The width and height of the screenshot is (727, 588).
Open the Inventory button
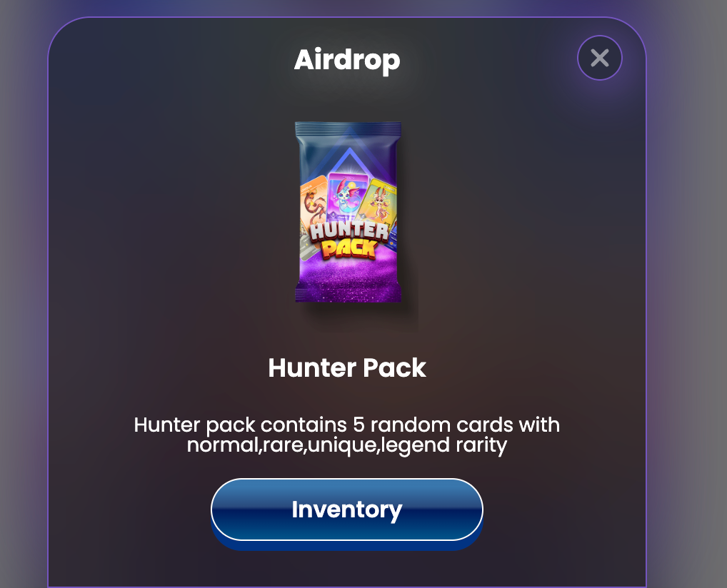[x=347, y=510]
